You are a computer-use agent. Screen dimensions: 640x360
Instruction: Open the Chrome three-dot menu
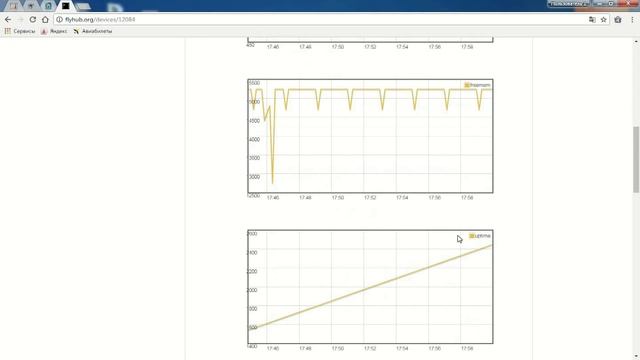tap(632, 20)
